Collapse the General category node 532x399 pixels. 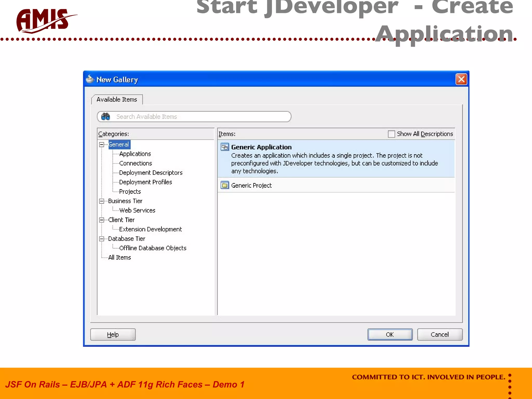pyautogui.click(x=102, y=144)
